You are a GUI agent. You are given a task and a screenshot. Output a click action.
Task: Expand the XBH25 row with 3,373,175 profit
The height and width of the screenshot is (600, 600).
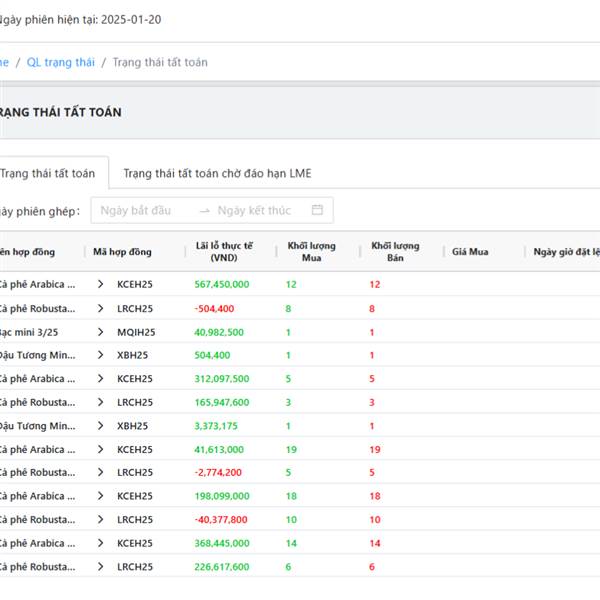pos(100,426)
